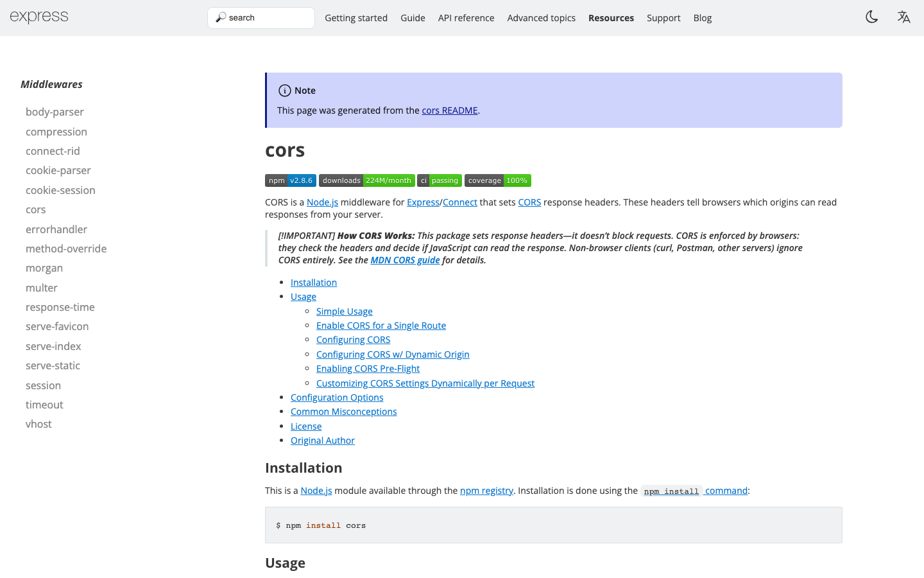Image resolution: width=924 pixels, height=578 pixels.
Task: Select cors in the Middlewares sidebar
Action: pyautogui.click(x=36, y=209)
